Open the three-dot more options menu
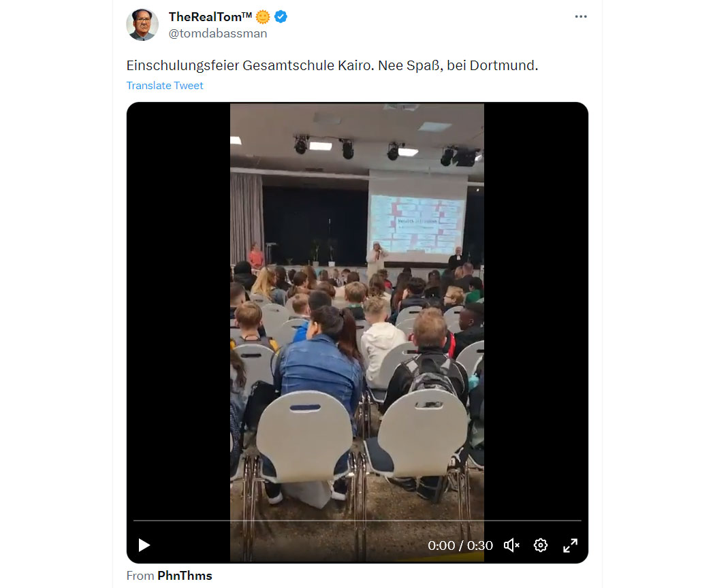Image resolution: width=715 pixels, height=588 pixels. [x=580, y=16]
